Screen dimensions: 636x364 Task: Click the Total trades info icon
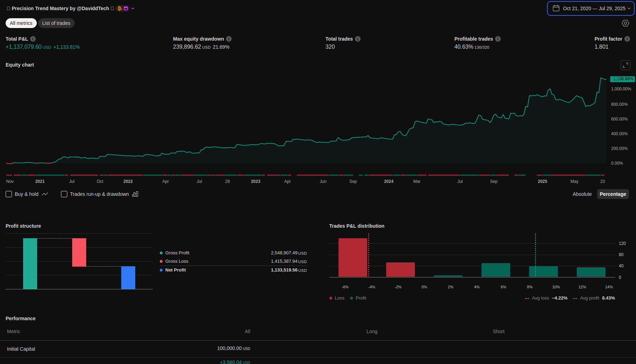pos(358,39)
